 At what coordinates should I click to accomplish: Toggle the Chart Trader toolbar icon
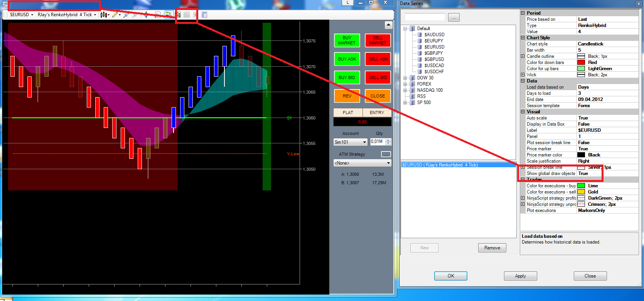pos(169,15)
